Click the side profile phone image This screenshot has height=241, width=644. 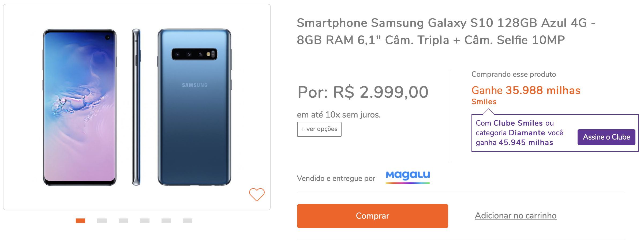136,107
